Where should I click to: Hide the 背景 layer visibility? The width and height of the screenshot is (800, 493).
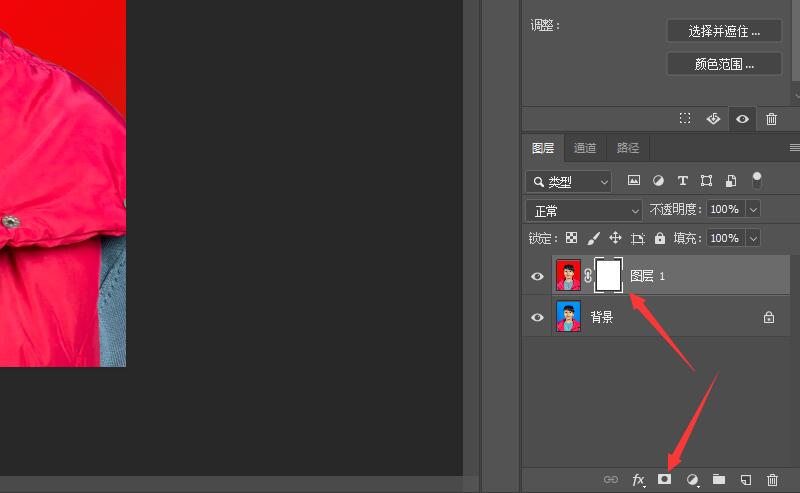(x=537, y=317)
